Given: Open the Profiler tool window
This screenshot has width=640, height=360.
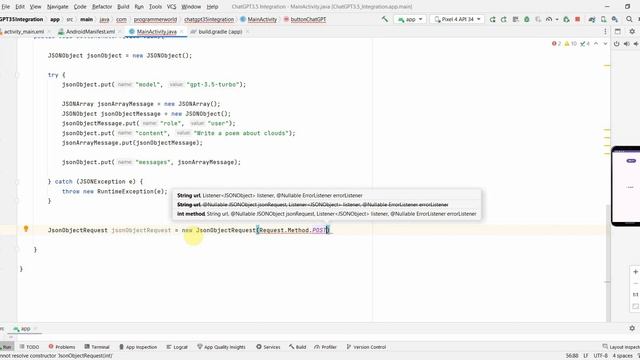Looking at the screenshot, I should click(x=325, y=347).
